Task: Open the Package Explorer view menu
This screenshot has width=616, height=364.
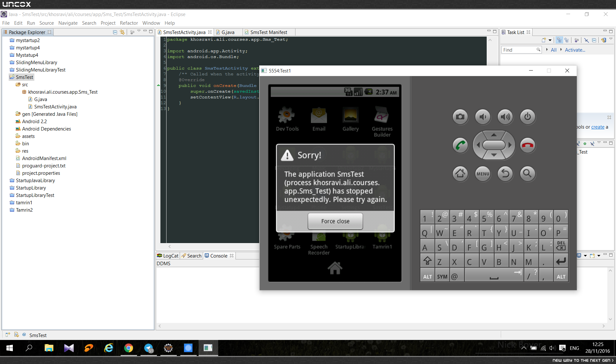Action: [x=139, y=31]
